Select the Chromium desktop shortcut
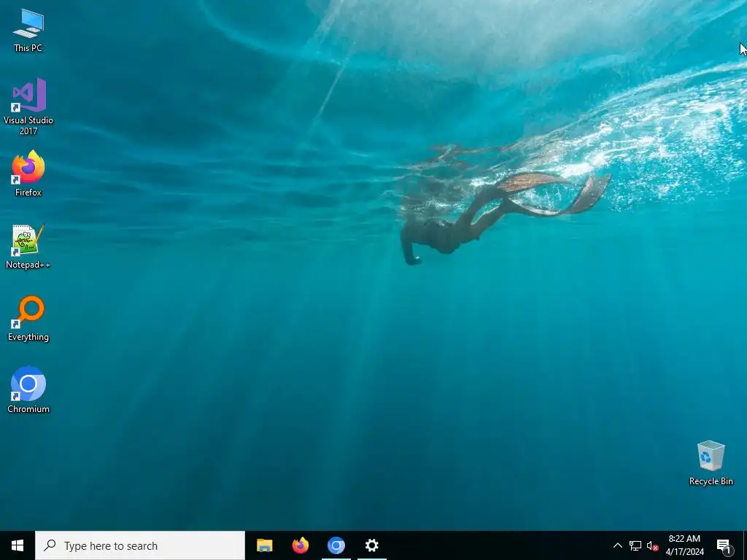747x560 pixels. [28, 389]
